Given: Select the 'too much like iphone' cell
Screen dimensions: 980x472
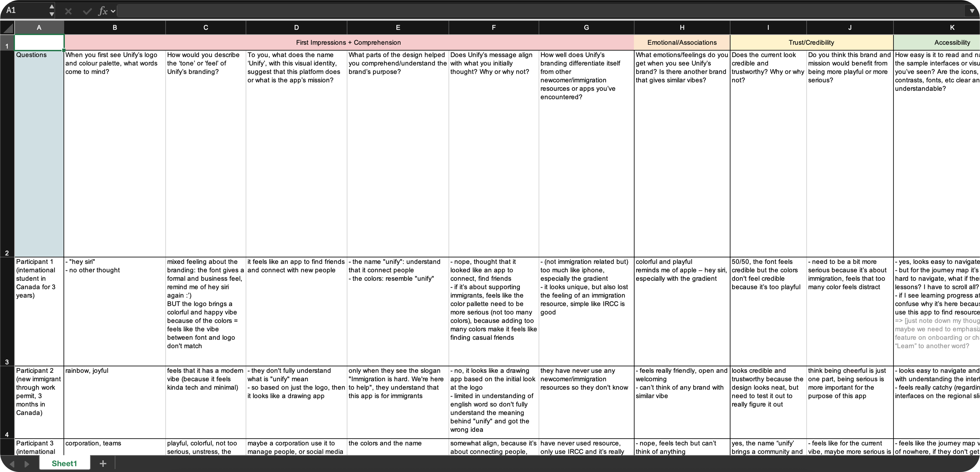Looking at the screenshot, I should [x=586, y=311].
